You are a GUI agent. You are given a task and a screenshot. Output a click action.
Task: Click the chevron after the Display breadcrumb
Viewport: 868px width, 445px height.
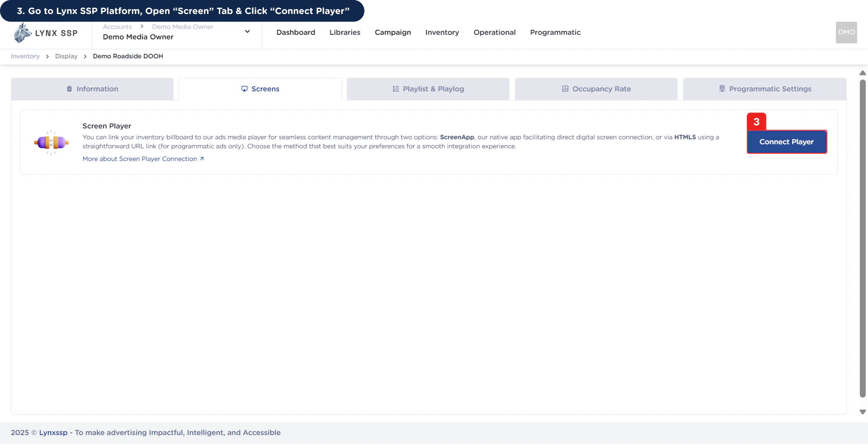(x=85, y=56)
